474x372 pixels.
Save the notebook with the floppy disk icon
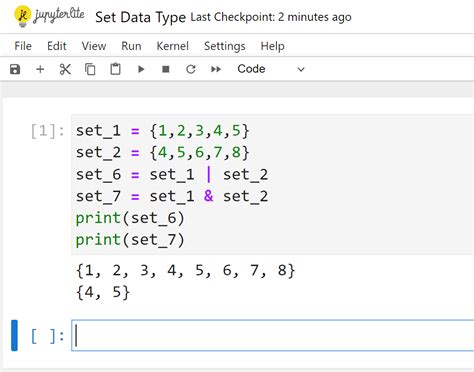point(15,69)
